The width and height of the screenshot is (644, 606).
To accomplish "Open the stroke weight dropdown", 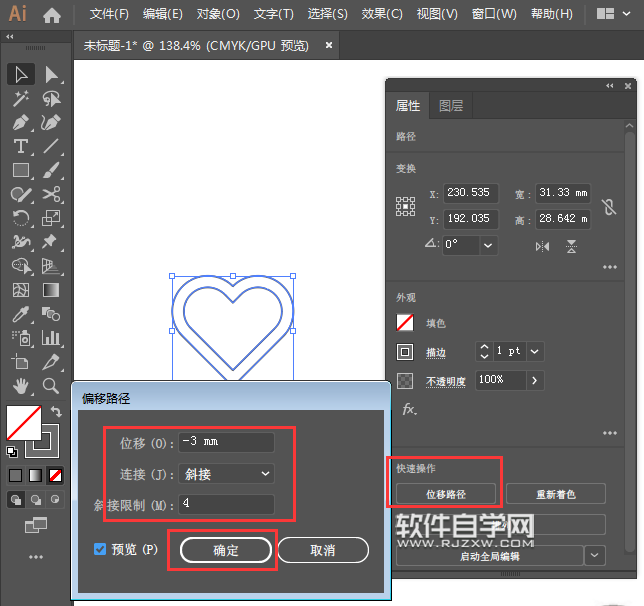I will pos(535,351).
